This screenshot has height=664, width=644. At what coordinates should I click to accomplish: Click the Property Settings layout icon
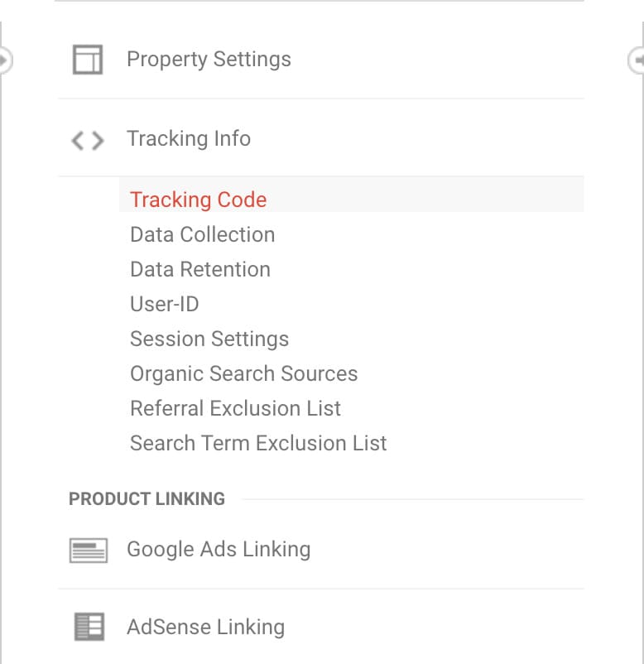point(88,60)
